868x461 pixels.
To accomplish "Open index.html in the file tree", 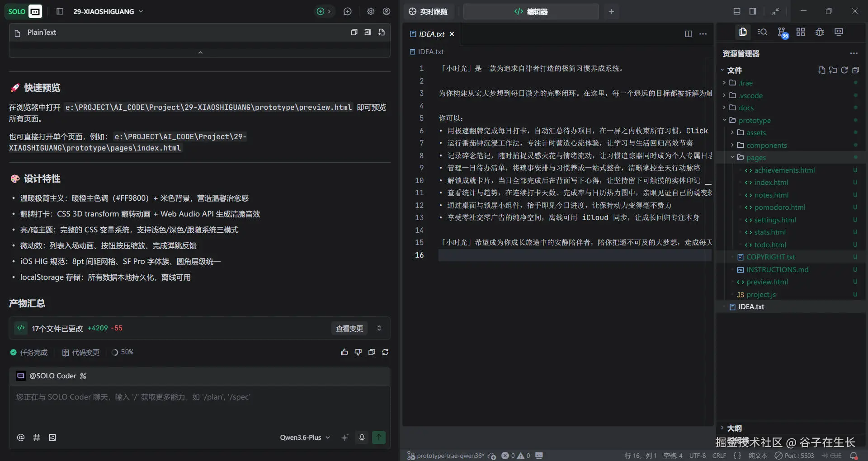I will pos(771,182).
